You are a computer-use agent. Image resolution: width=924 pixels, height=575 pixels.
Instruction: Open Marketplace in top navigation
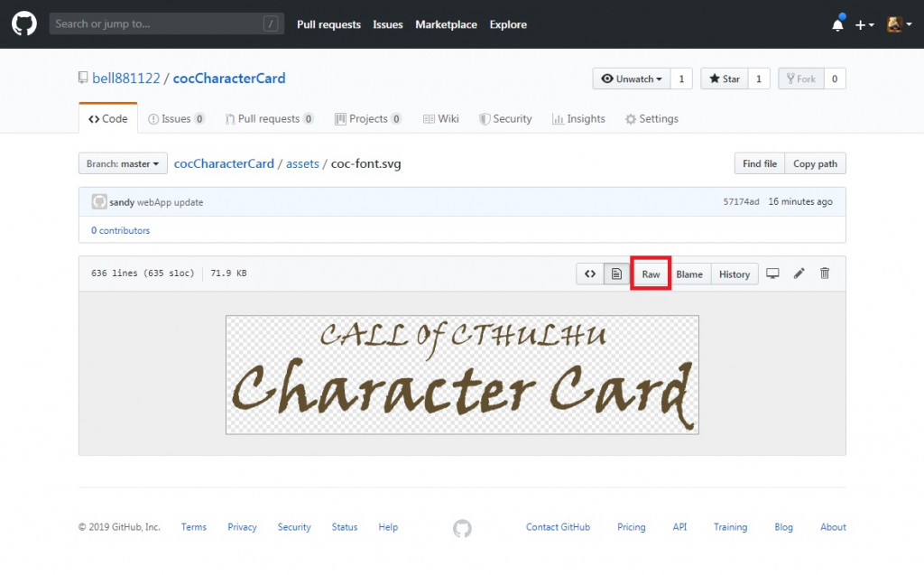coord(446,24)
